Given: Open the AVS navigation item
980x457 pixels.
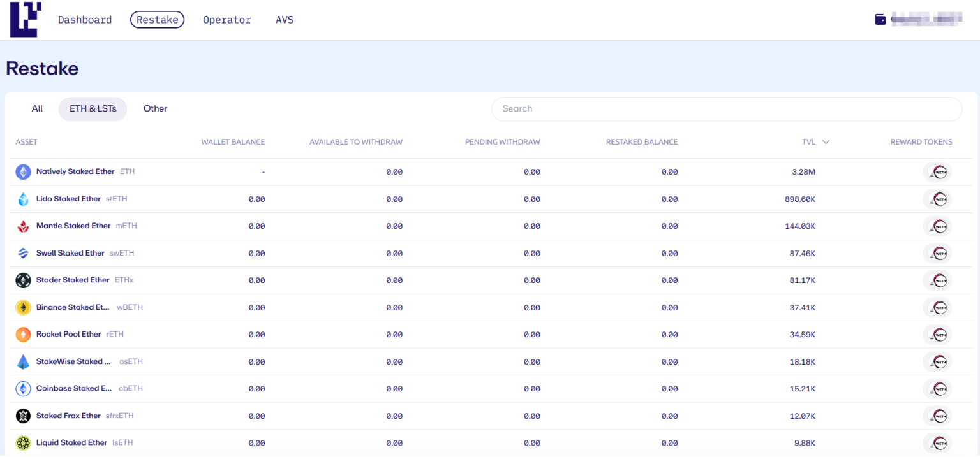Looking at the screenshot, I should click(285, 20).
